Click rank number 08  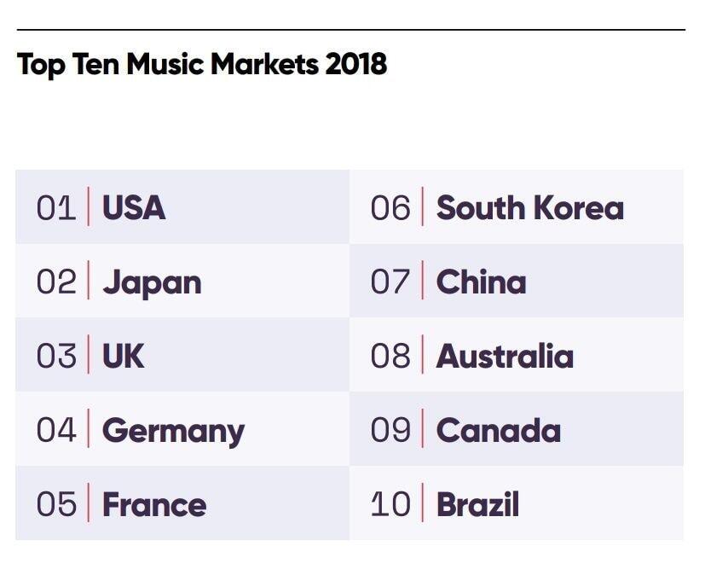point(390,357)
